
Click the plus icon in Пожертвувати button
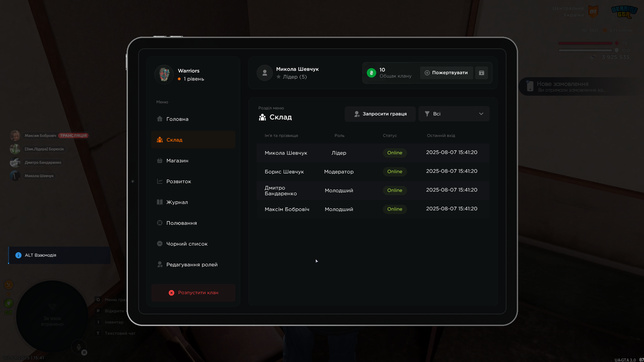pyautogui.click(x=427, y=73)
